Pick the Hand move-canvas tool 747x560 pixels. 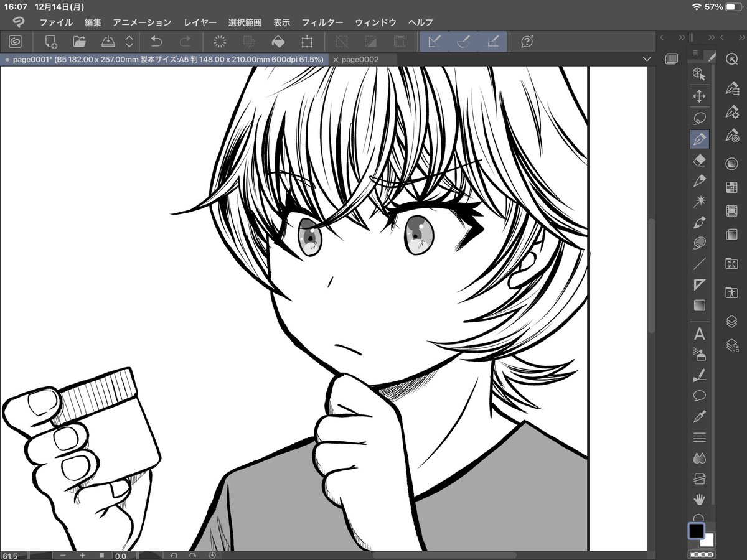[x=700, y=499]
